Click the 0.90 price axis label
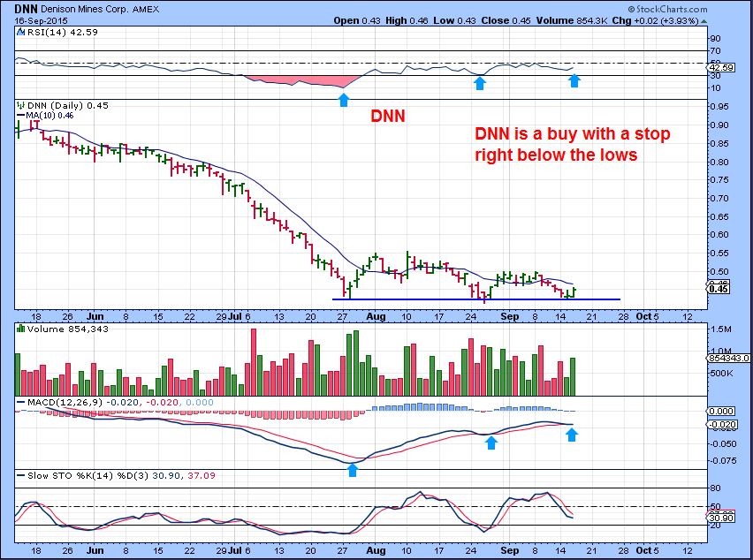Image resolution: width=753 pixels, height=560 pixels. tap(719, 125)
